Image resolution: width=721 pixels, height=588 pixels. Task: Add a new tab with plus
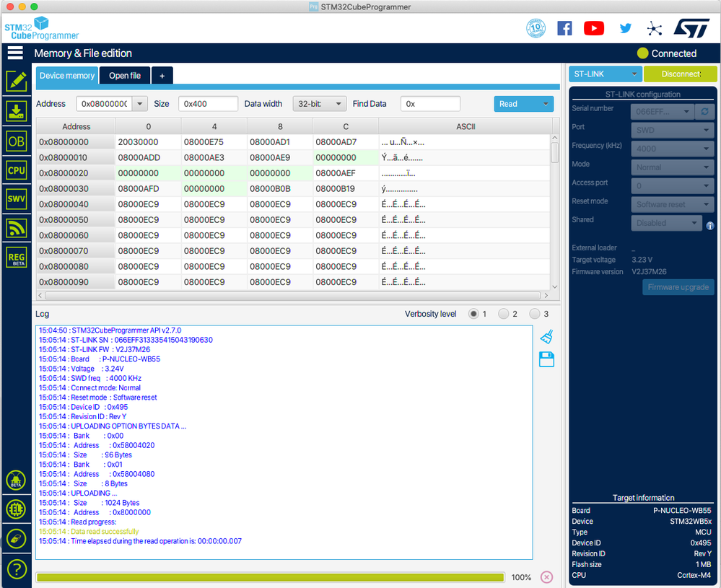tap(162, 76)
